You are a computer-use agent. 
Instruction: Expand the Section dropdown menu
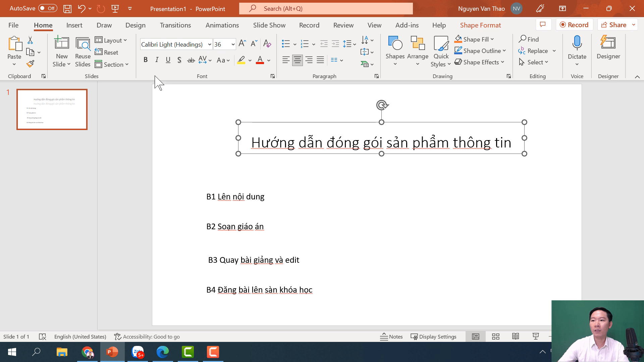point(127,65)
